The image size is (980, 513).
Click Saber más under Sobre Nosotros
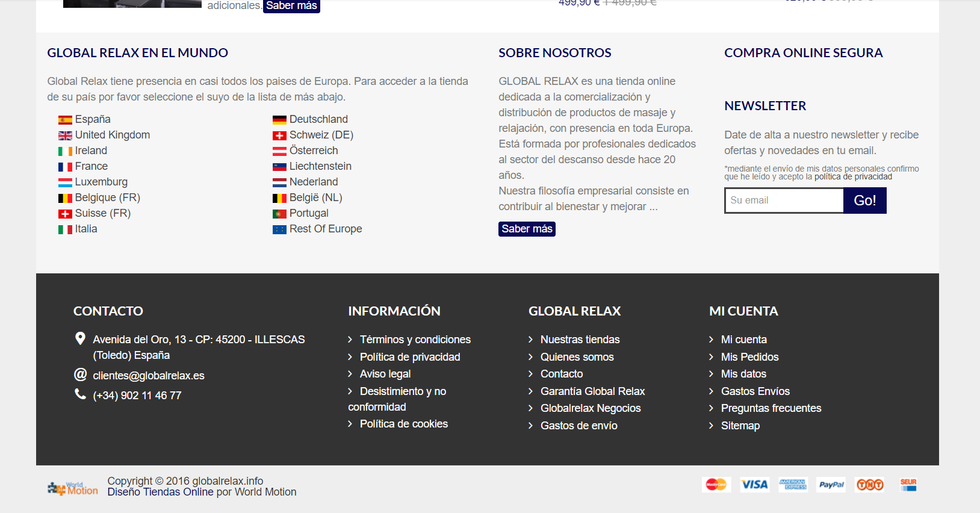coord(527,229)
